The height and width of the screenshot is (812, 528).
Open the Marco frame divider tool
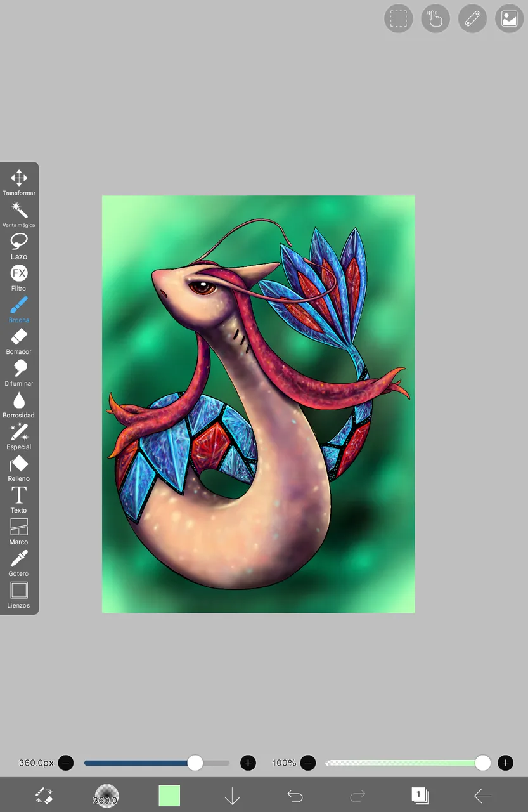19,532
